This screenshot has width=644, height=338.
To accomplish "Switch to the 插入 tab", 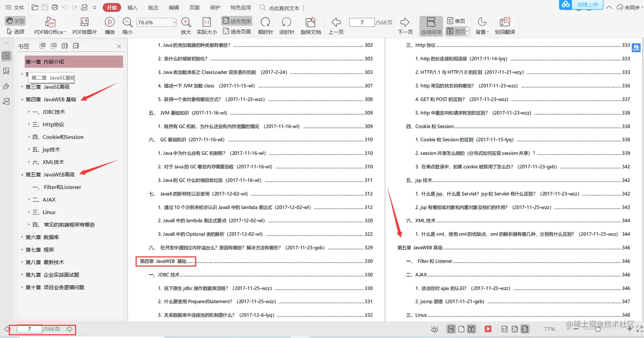I will tap(132, 7).
